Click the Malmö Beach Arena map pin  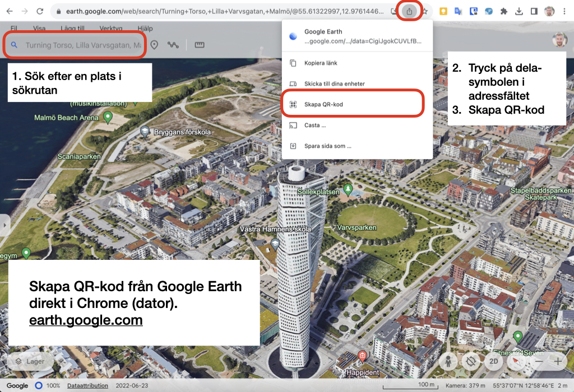(x=108, y=117)
